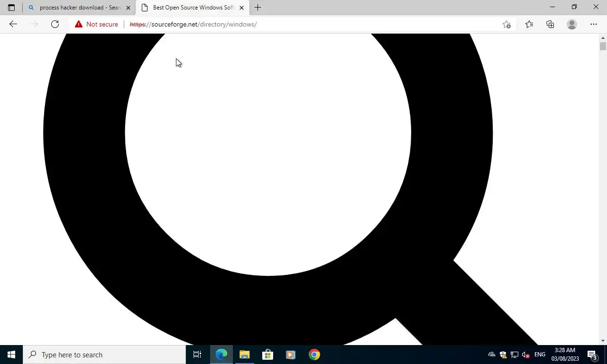Add this page to favorites

pyautogui.click(x=506, y=24)
